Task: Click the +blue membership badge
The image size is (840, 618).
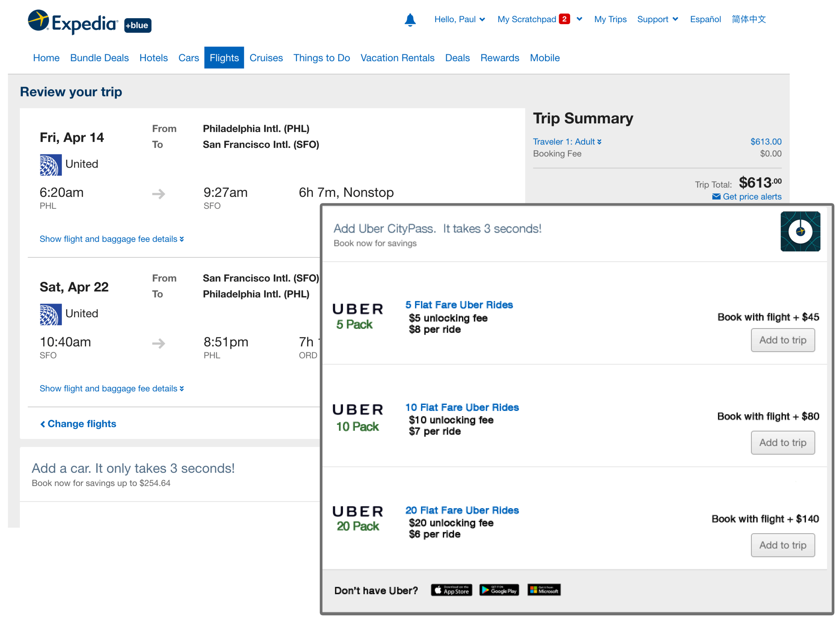Action: (x=137, y=26)
